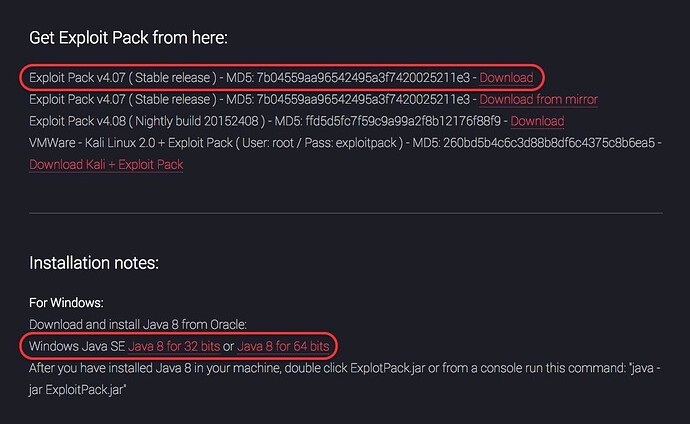
Task: Open the Download from mirror link
Action: click(x=538, y=99)
